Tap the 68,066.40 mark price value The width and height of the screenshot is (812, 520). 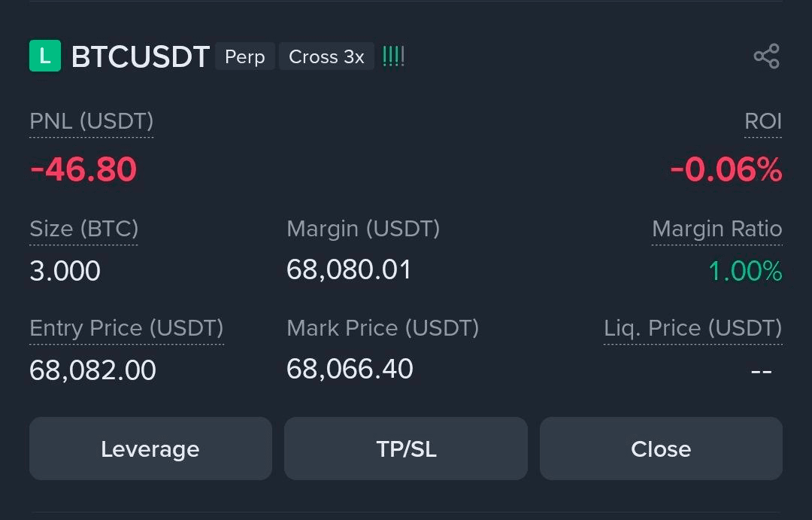pyautogui.click(x=350, y=369)
